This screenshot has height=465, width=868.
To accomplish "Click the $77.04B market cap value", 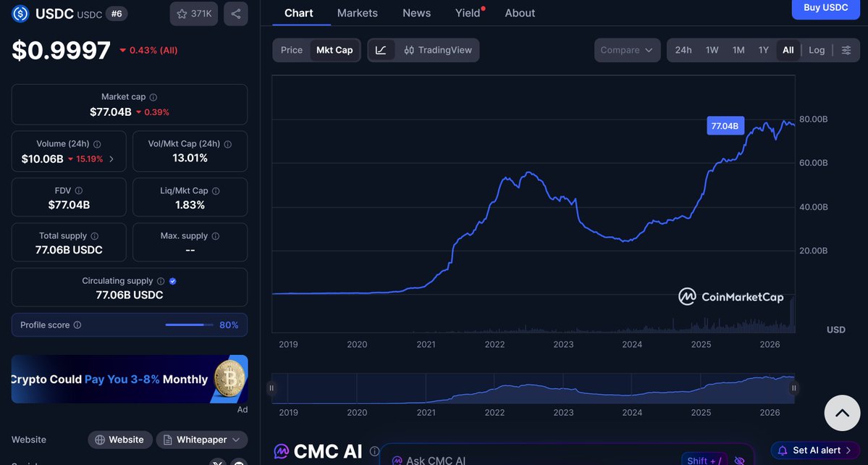I will tap(111, 112).
